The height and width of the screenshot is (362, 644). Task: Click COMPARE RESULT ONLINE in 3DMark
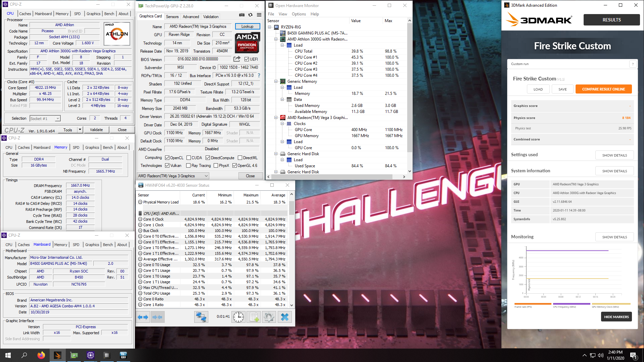pos(603,89)
